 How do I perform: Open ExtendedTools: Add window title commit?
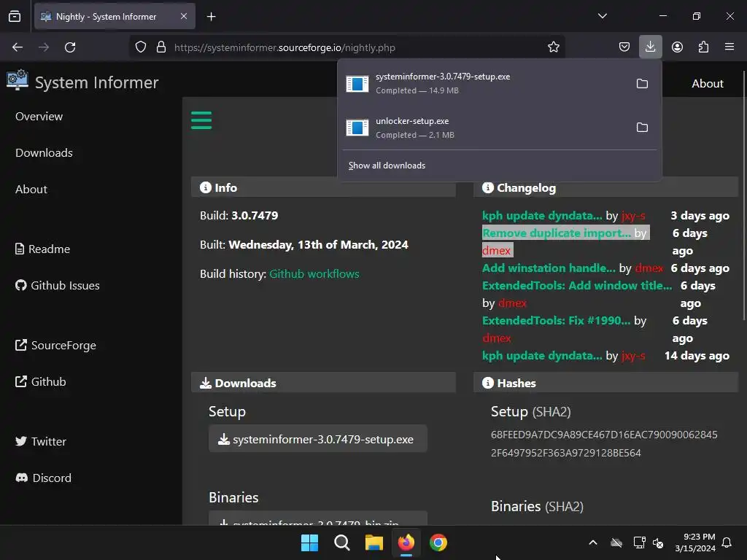[x=577, y=286]
